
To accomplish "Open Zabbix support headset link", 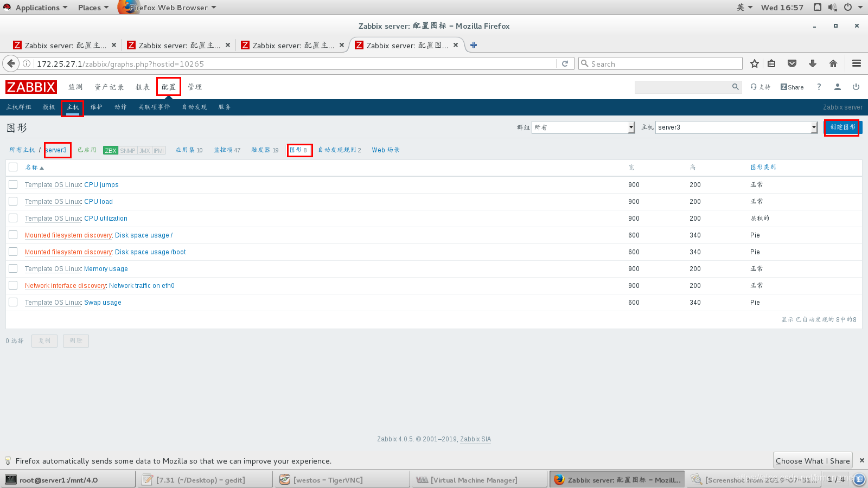I will pos(760,87).
